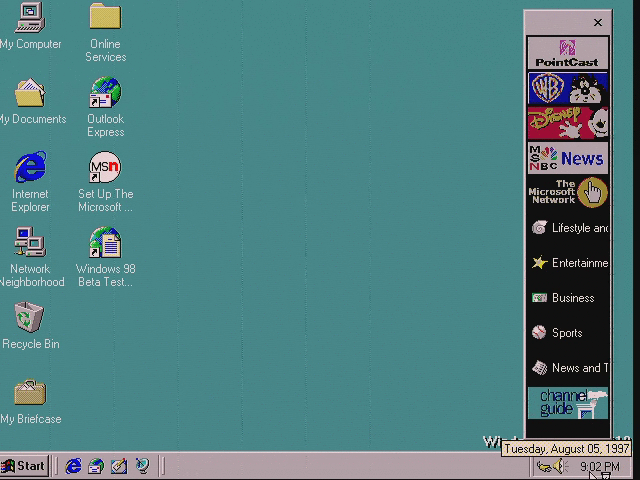Open the channel guide
Image resolution: width=640 pixels, height=480 pixels.
coord(567,403)
